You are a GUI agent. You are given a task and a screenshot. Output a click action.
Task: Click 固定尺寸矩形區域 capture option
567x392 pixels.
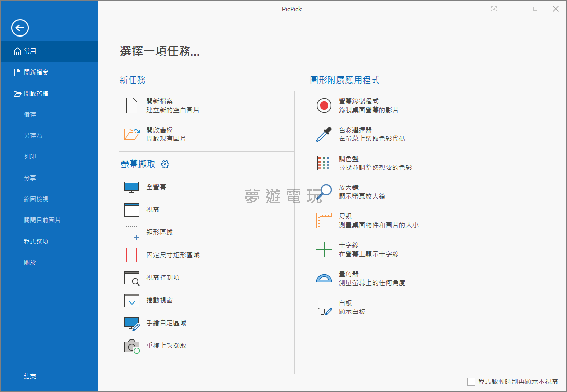pos(172,255)
